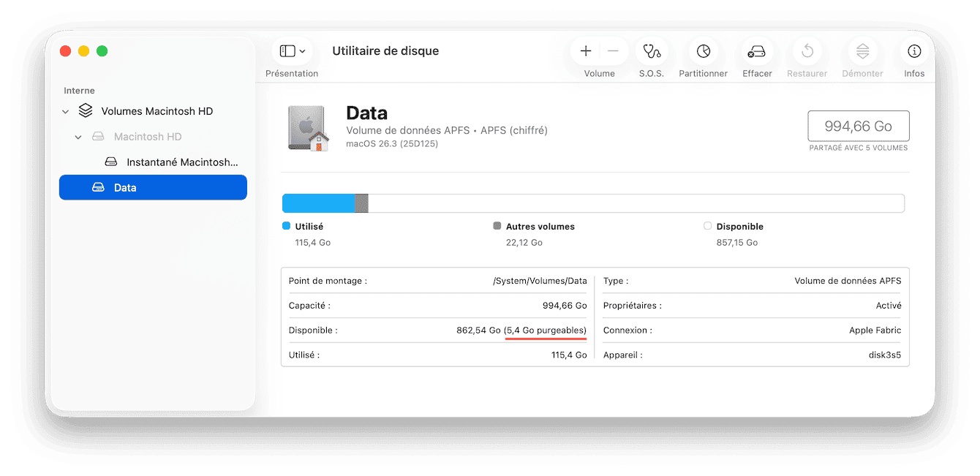Click the Présentation sidebar layout icon
This screenshot has width=980, height=476.
tap(287, 50)
